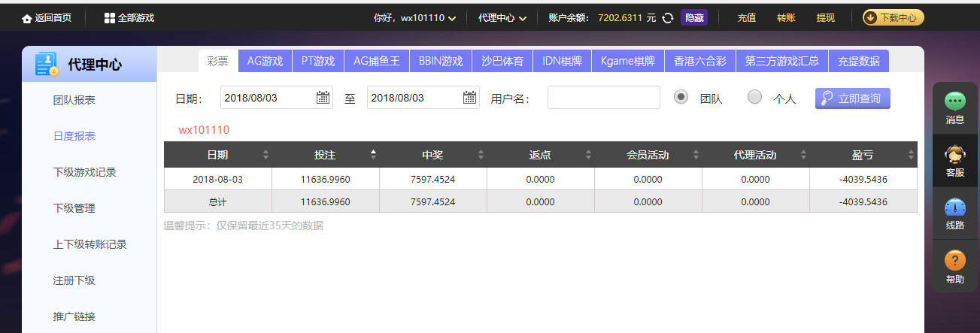Click the 充值 link

(747, 18)
